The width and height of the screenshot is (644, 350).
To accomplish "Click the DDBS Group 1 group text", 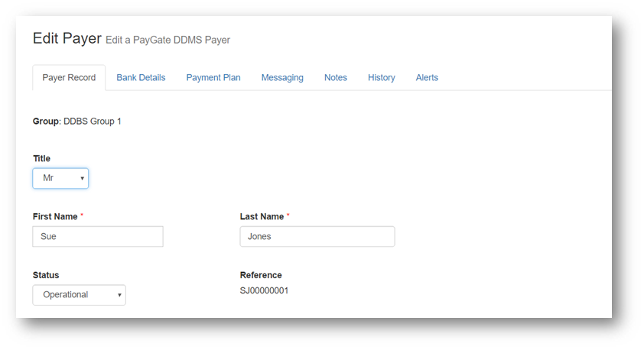I will coord(92,122).
